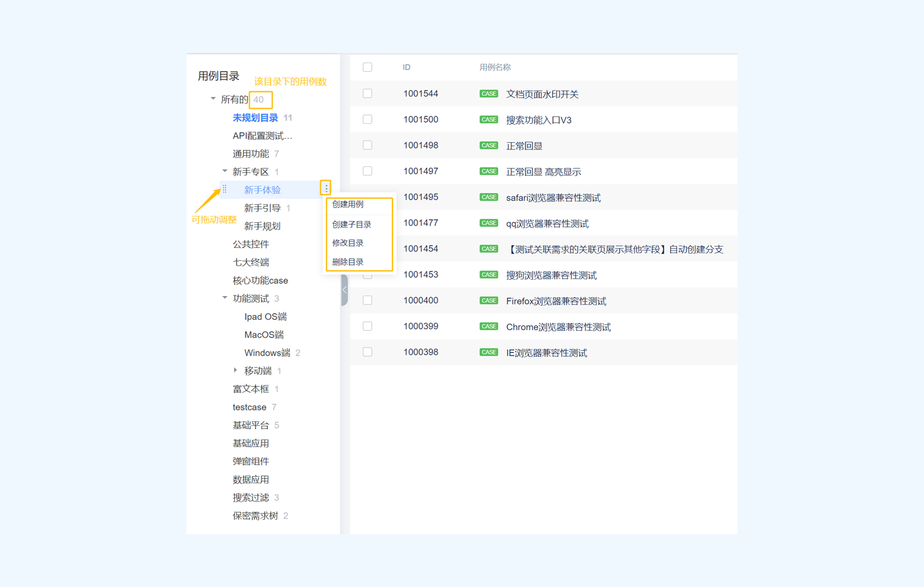
Task: Open the case 正常回显 高亮显示
Action: point(543,172)
